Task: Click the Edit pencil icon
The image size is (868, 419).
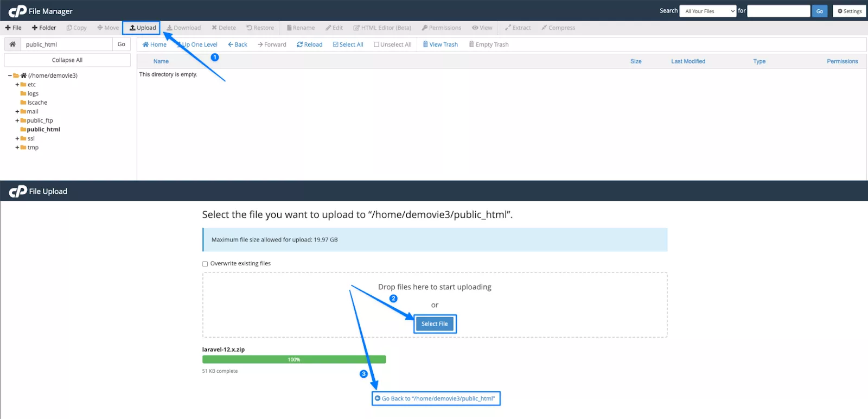Action: coord(334,28)
